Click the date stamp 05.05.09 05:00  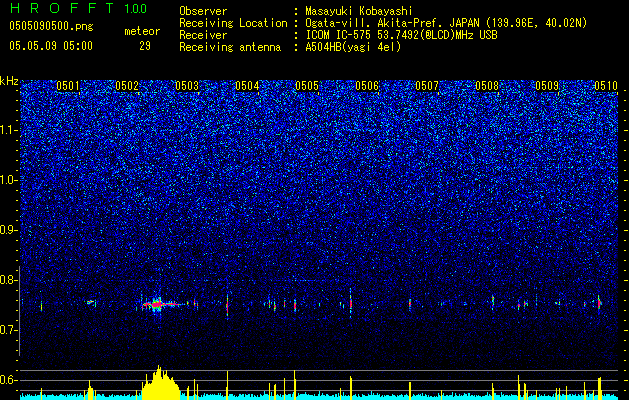pyautogui.click(x=51, y=46)
